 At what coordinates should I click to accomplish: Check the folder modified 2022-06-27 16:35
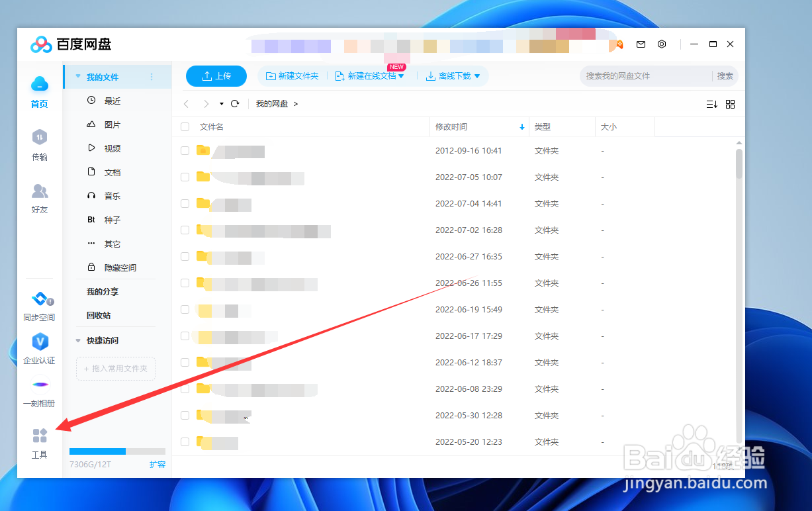tap(185, 256)
